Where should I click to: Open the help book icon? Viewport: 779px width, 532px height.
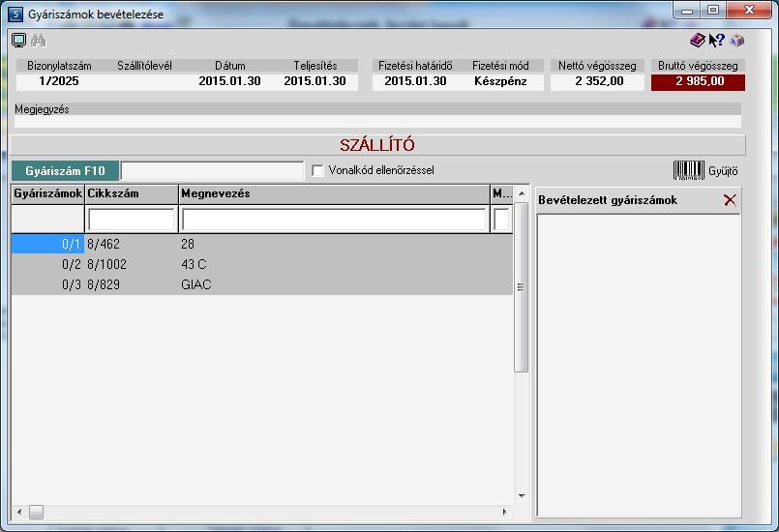698,41
